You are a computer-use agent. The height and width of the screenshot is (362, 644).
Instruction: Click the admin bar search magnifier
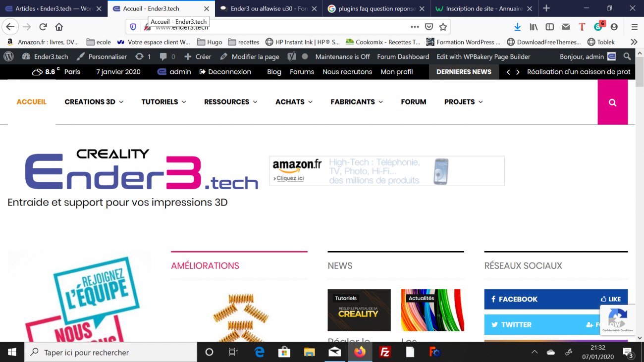tap(627, 56)
